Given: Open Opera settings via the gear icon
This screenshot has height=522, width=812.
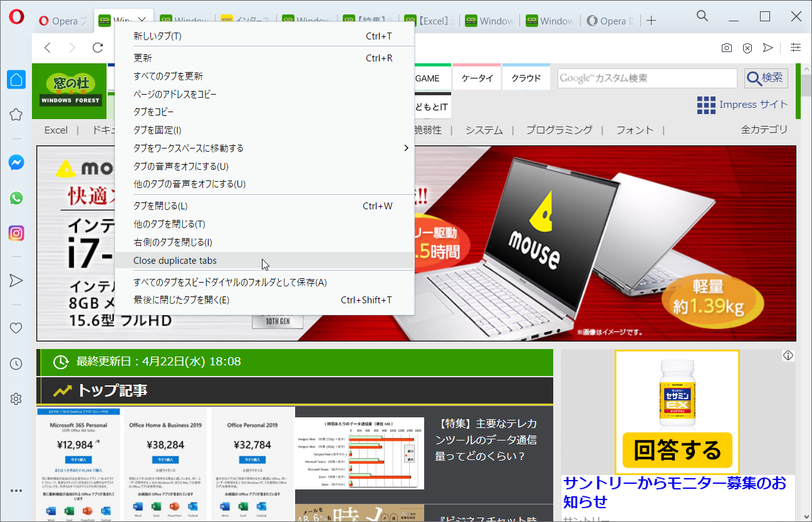Looking at the screenshot, I should pos(16,398).
